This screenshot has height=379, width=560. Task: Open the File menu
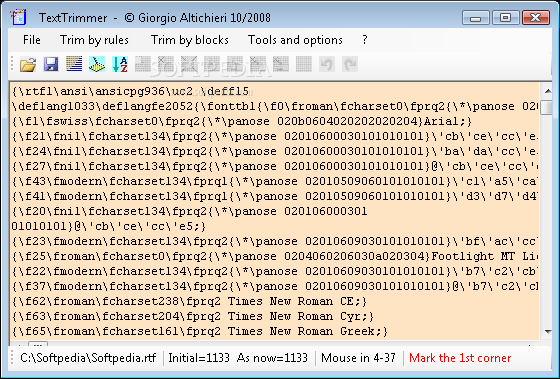click(x=32, y=40)
